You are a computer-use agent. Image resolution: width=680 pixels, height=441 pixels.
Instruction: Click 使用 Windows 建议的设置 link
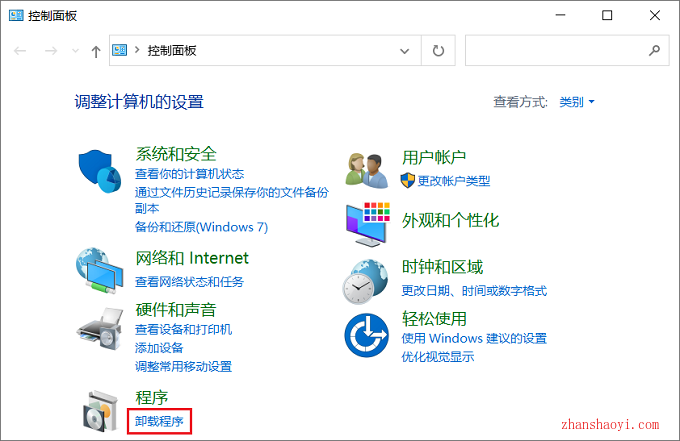click(x=474, y=338)
